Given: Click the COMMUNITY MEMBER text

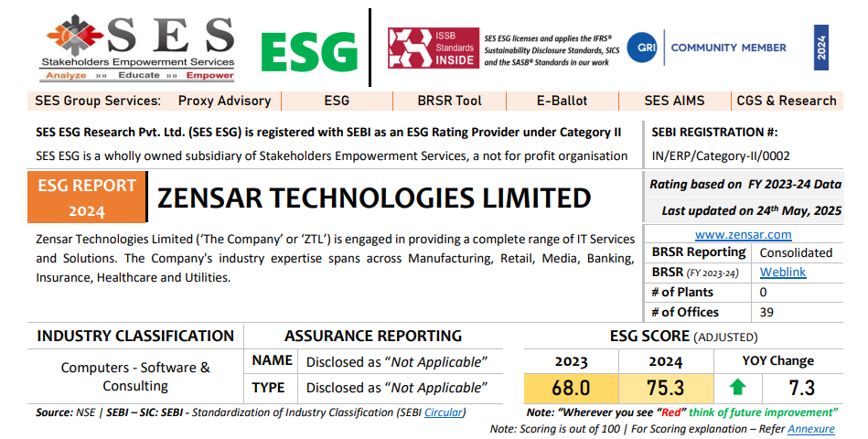Looking at the screenshot, I should (728, 48).
